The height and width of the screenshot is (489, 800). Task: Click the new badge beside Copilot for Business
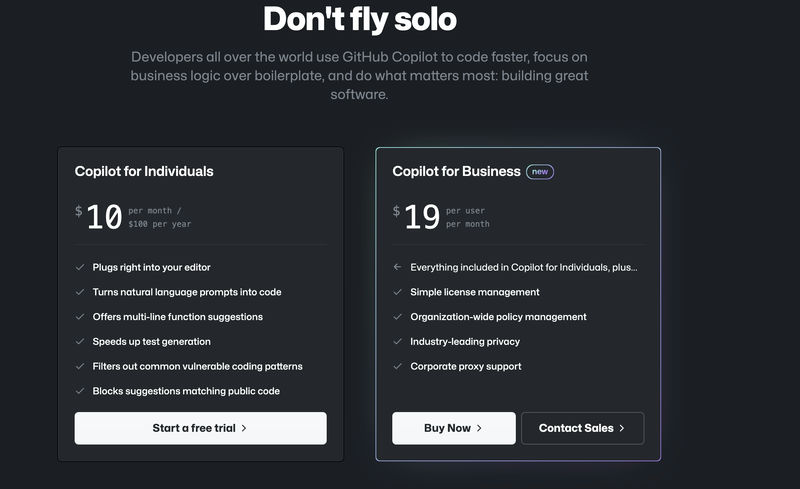(540, 172)
